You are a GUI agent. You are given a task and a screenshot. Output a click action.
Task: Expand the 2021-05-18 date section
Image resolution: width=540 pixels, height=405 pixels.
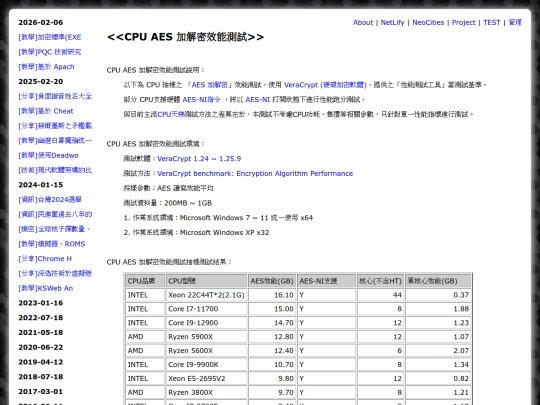(41, 333)
